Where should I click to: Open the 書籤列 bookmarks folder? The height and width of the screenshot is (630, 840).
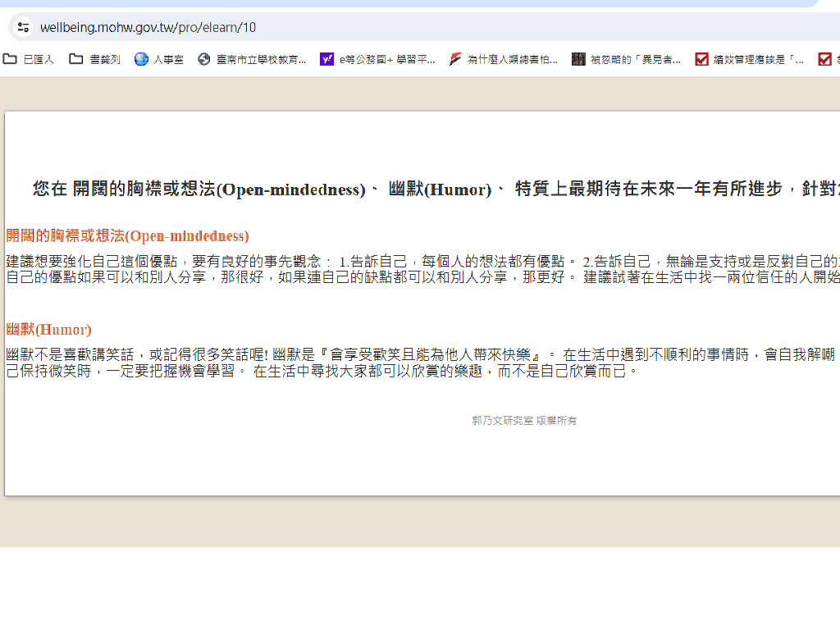[95, 59]
